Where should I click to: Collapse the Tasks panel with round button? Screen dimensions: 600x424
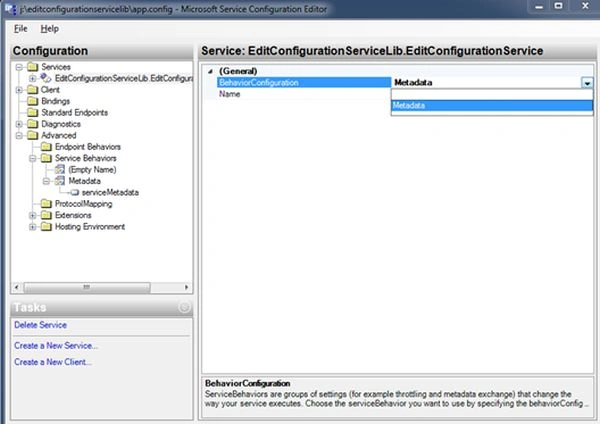tap(184, 307)
